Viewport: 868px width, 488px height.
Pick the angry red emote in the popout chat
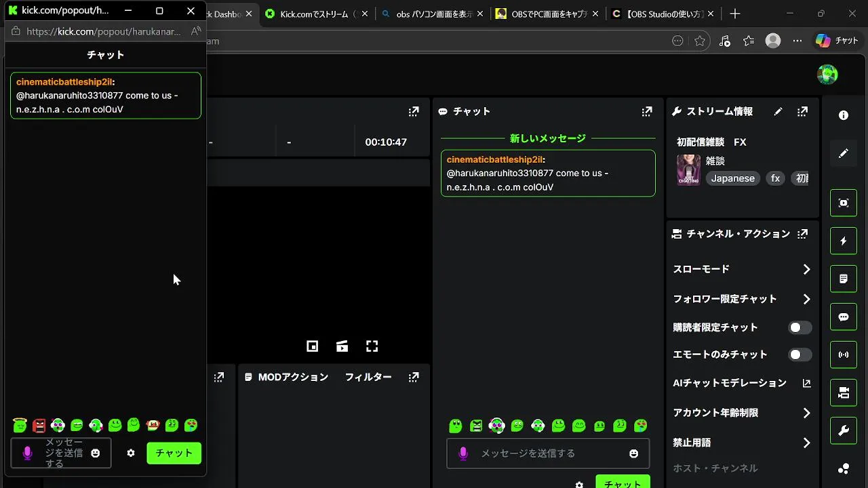tap(39, 426)
